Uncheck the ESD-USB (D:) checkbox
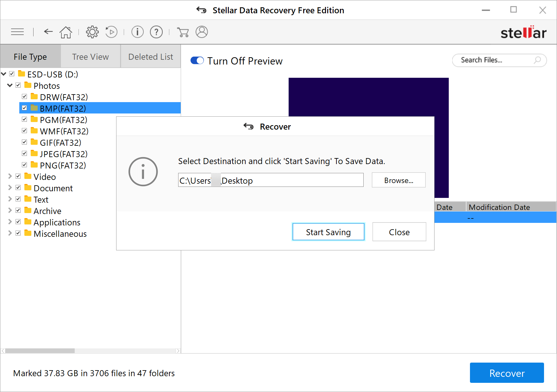Image resolution: width=557 pixels, height=392 pixels. [x=12, y=74]
